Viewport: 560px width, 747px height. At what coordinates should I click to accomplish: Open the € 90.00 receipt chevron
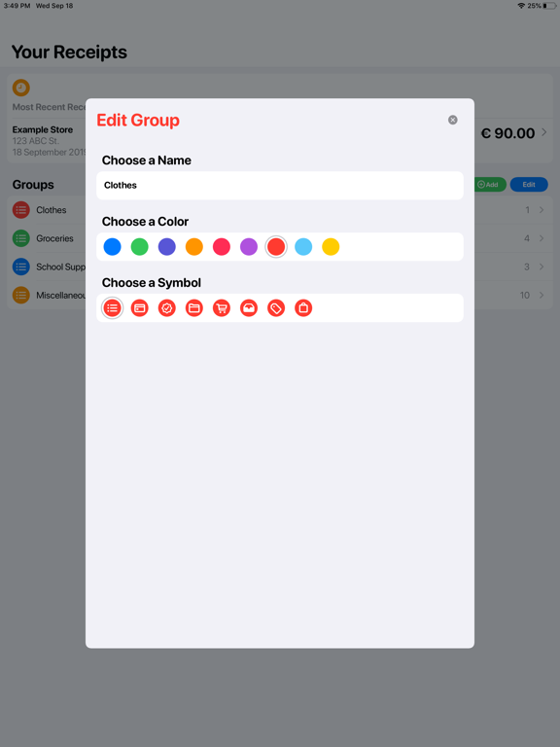coord(544,132)
